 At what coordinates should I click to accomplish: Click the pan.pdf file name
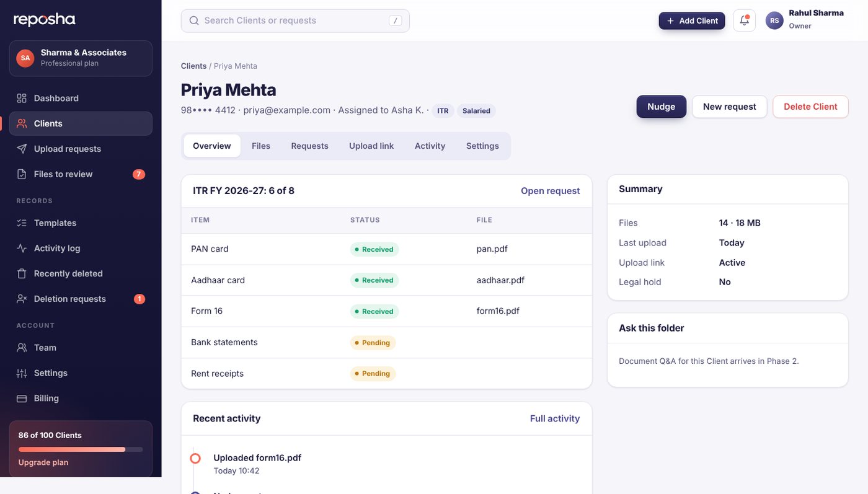(x=492, y=249)
